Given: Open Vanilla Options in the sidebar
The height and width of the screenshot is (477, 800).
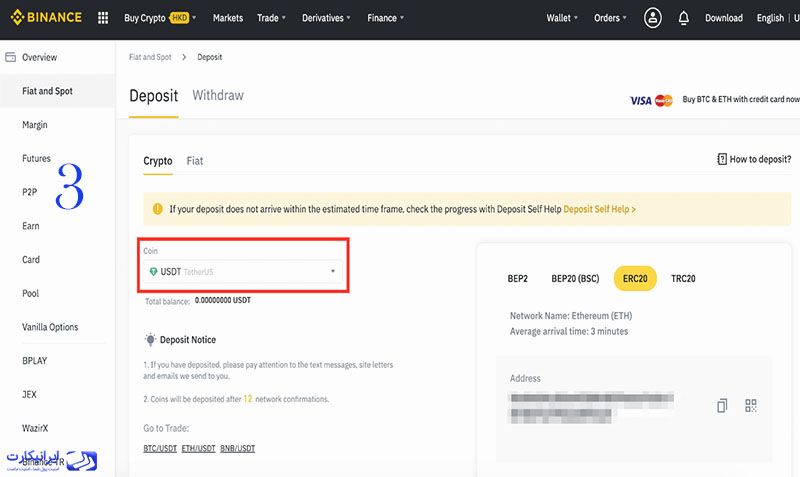Looking at the screenshot, I should coord(50,327).
